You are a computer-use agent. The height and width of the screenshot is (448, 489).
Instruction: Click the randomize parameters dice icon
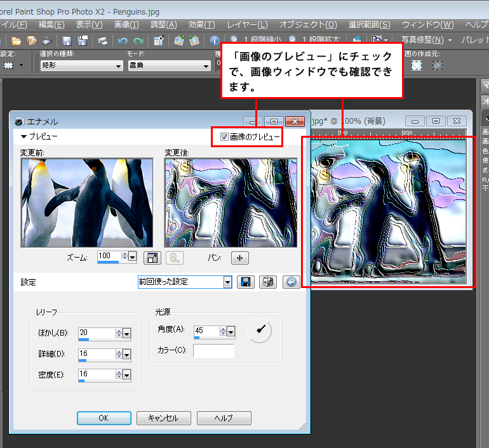click(268, 282)
